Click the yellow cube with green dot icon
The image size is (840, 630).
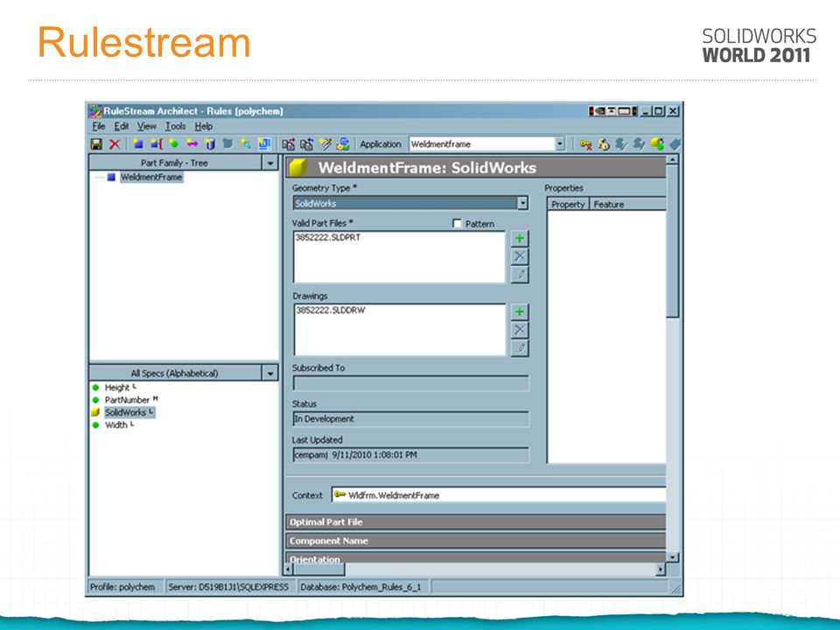pyautogui.click(x=657, y=144)
